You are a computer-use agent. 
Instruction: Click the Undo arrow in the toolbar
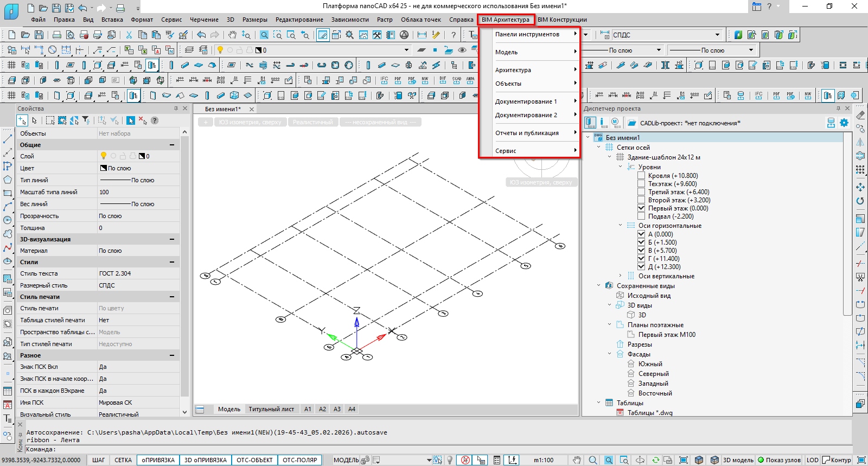tap(201, 35)
